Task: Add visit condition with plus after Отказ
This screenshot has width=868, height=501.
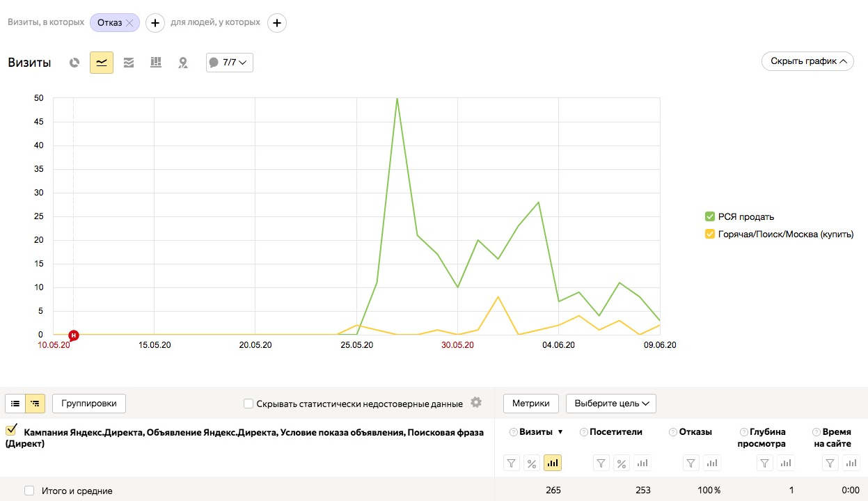Action: click(x=155, y=23)
